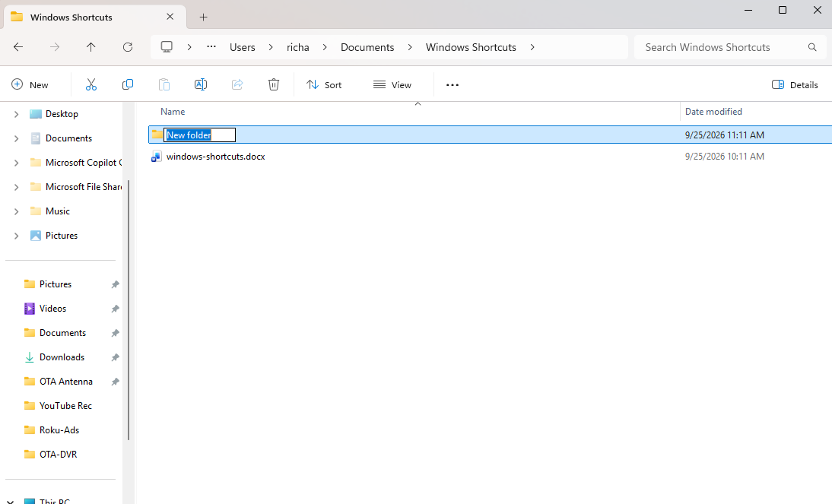Click the search magnifier icon
The image size is (832, 504).
tap(811, 47)
